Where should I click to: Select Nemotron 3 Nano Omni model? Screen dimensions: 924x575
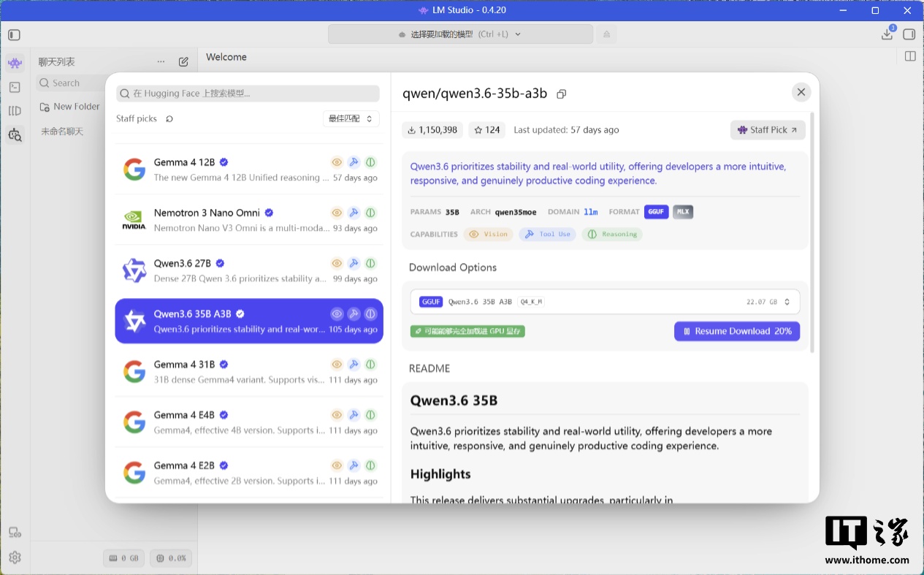click(x=249, y=220)
